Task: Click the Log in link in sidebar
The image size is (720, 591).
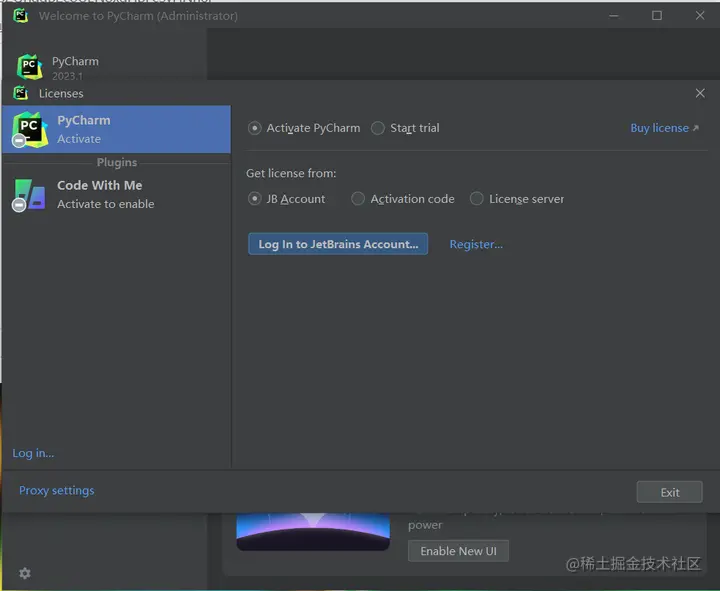Action: tap(33, 453)
